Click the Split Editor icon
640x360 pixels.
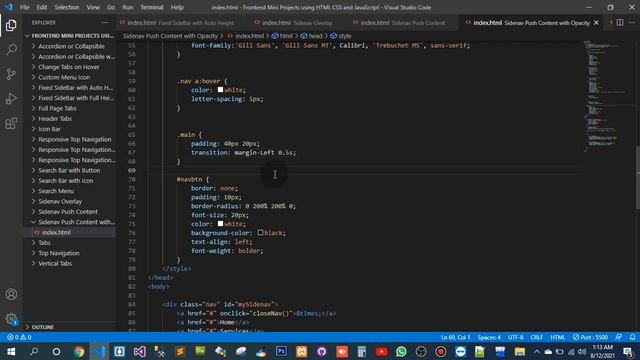click(x=620, y=23)
